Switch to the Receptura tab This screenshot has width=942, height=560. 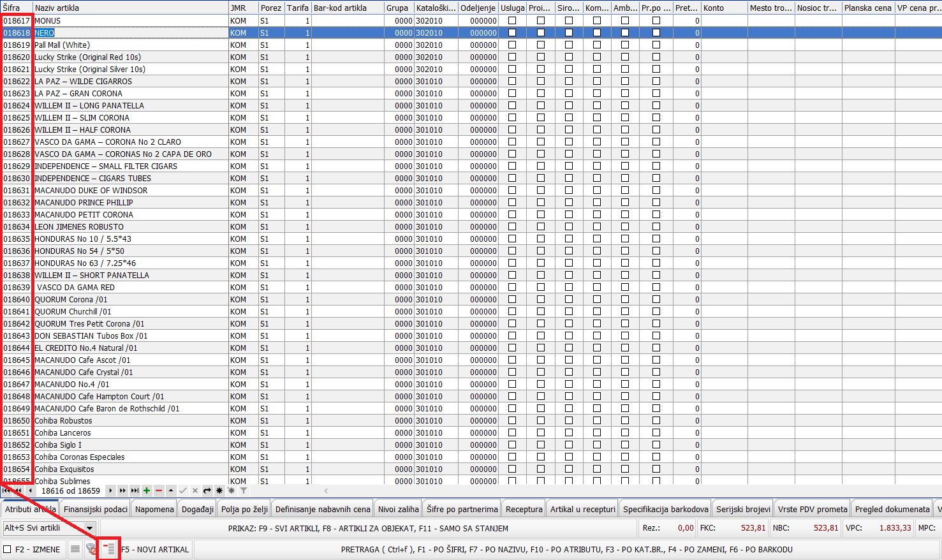(524, 509)
